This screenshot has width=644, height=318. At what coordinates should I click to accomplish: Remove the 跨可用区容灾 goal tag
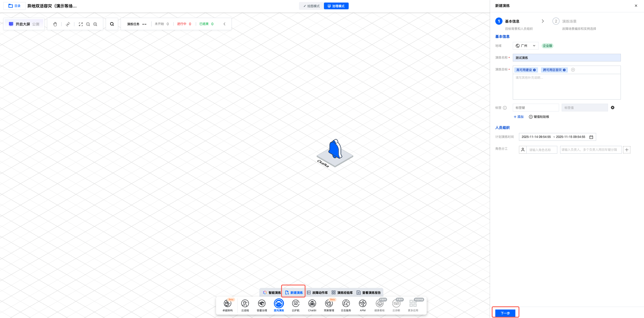pos(564,70)
